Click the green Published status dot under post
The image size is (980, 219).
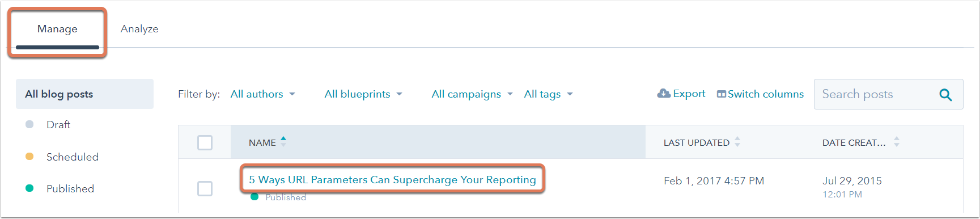[x=254, y=197]
